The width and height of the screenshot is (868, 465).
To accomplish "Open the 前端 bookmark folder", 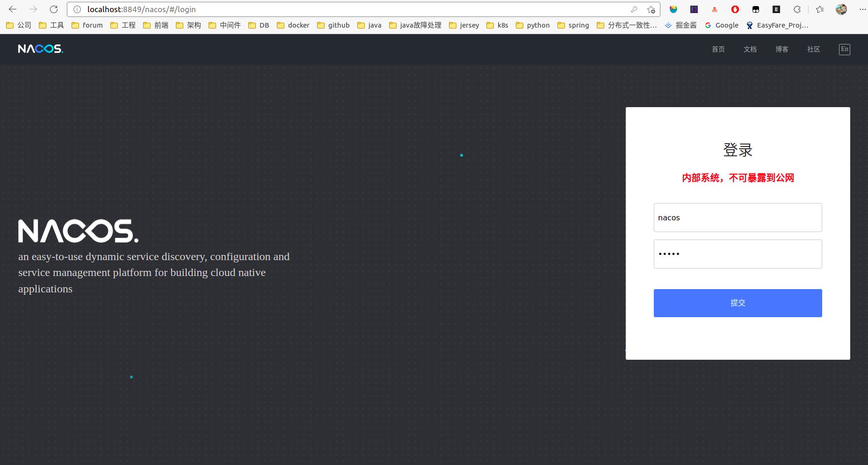I will point(156,25).
